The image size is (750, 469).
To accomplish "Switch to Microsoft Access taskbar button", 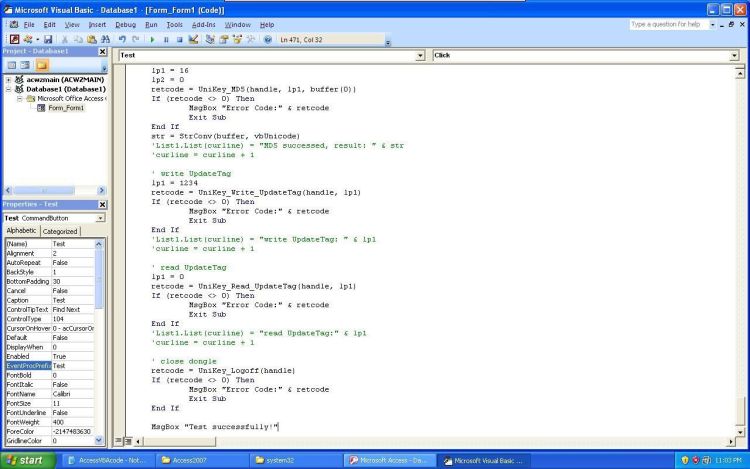I will click(x=389, y=460).
